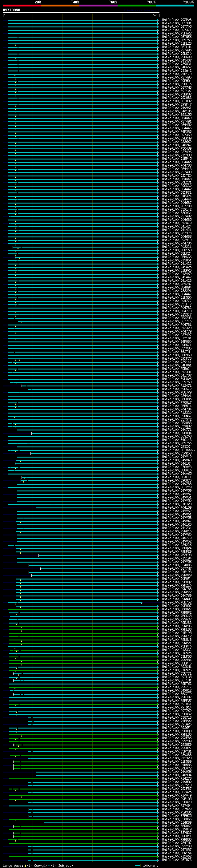Select the UniRef100_Q40961 label

tap(177, 108)
